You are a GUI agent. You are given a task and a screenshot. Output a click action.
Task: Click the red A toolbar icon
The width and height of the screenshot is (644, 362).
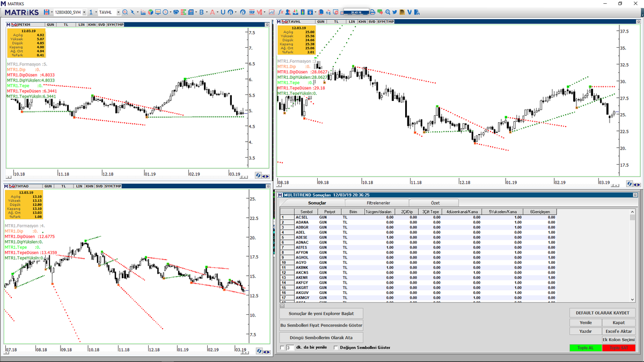(x=213, y=12)
